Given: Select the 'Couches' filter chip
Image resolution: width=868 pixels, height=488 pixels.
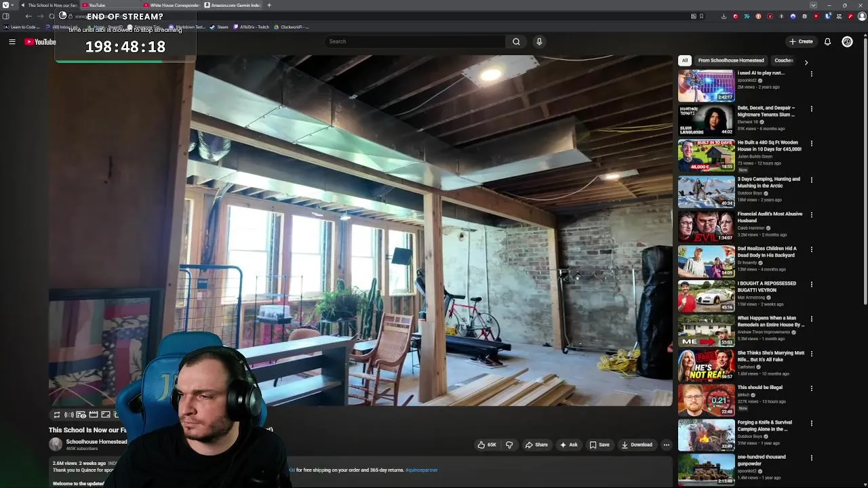Looking at the screenshot, I should [x=784, y=60].
